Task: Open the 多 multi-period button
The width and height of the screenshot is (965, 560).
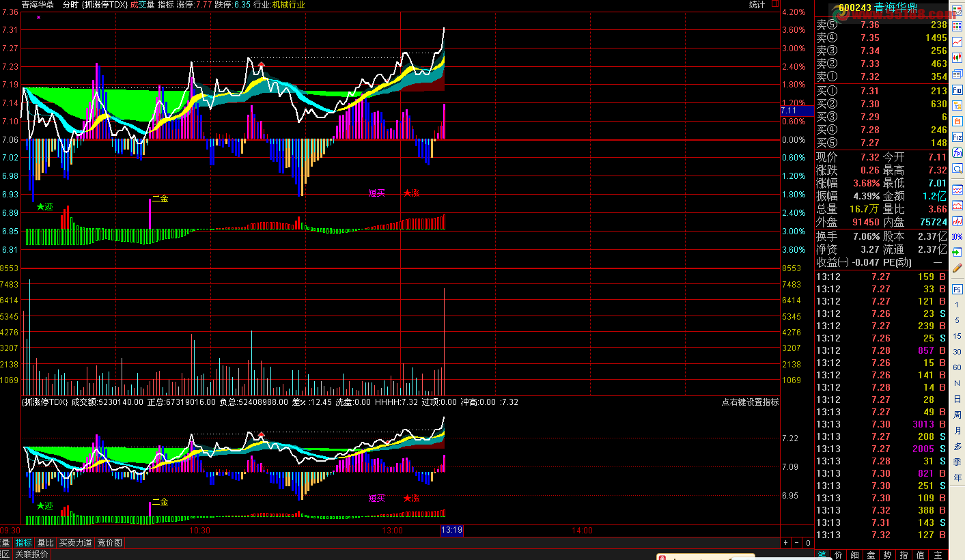Action: point(957,446)
